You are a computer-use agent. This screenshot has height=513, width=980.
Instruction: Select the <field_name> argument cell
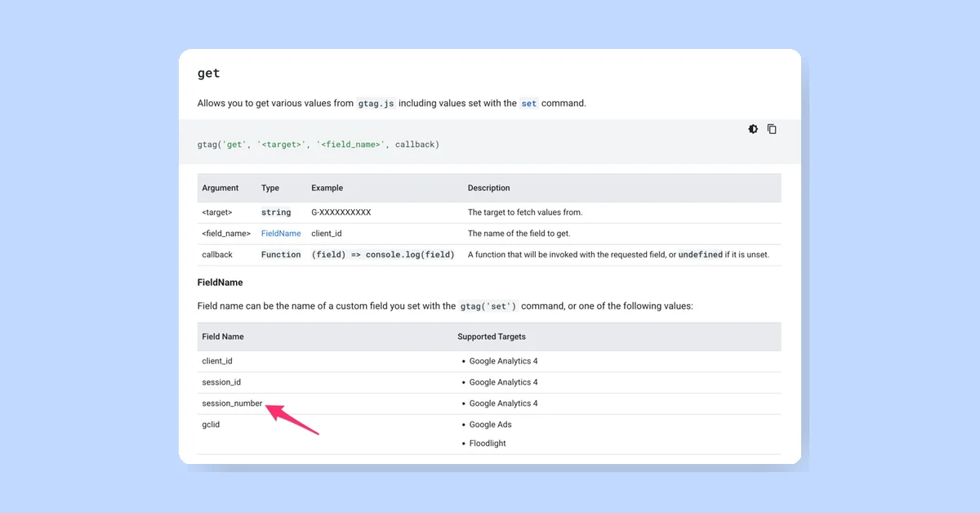[x=226, y=234]
